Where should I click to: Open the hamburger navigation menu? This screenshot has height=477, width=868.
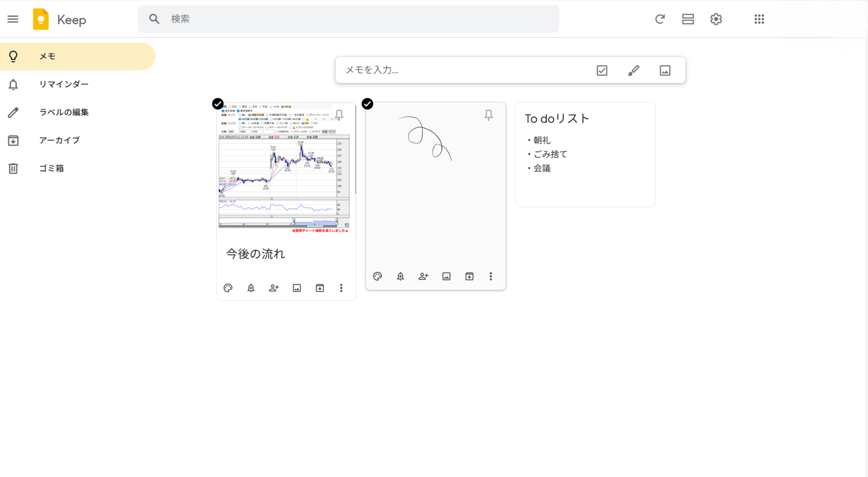[x=13, y=19]
